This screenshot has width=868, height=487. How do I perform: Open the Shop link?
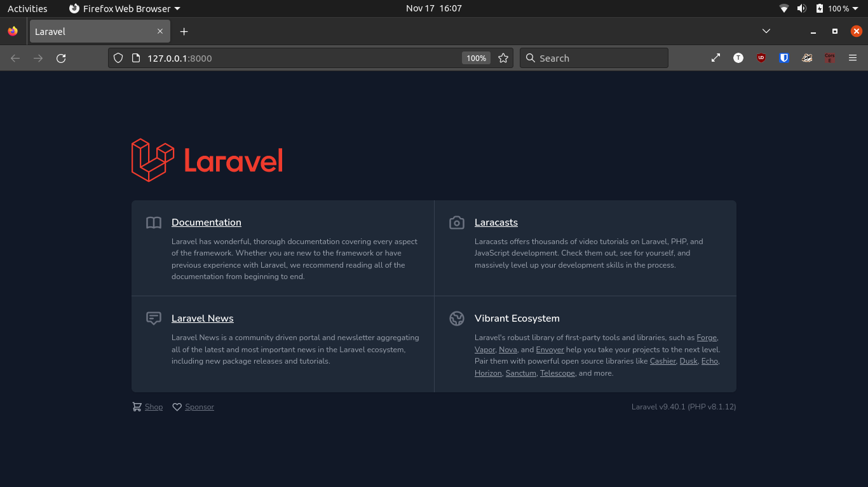154,407
